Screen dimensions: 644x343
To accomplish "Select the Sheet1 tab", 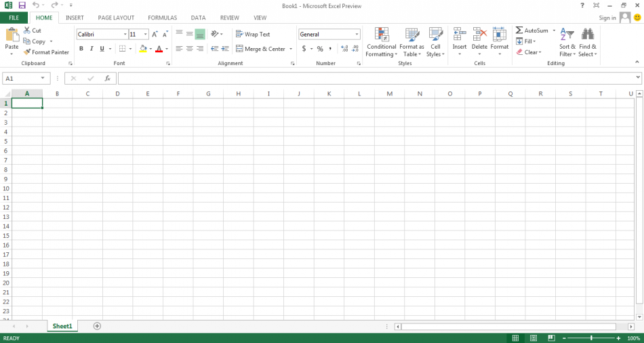I will (62, 326).
